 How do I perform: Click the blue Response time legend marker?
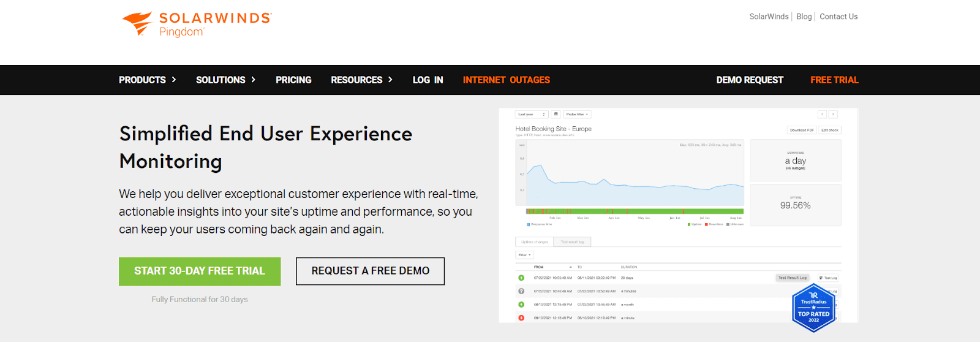tap(529, 224)
